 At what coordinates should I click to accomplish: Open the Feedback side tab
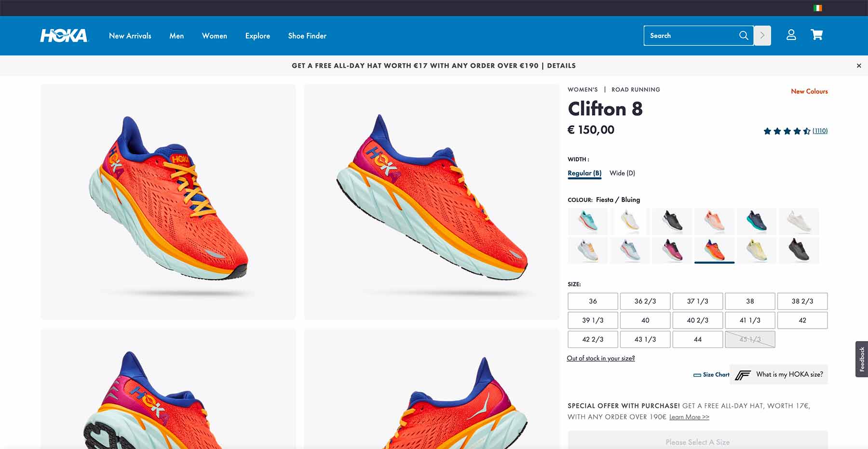point(862,359)
